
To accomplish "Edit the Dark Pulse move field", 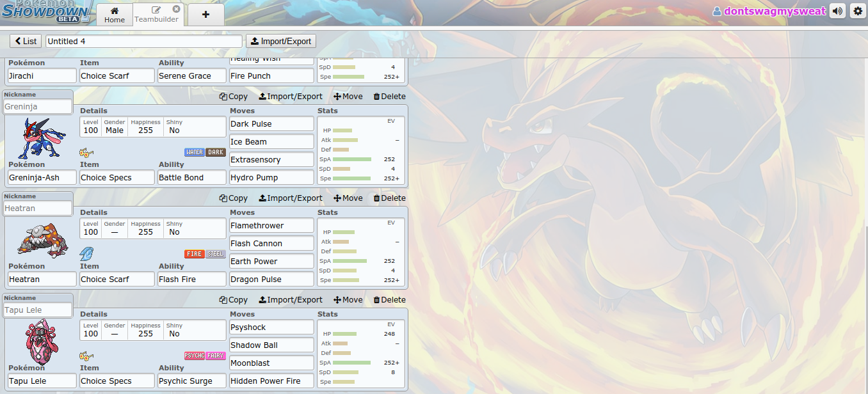I will point(271,124).
